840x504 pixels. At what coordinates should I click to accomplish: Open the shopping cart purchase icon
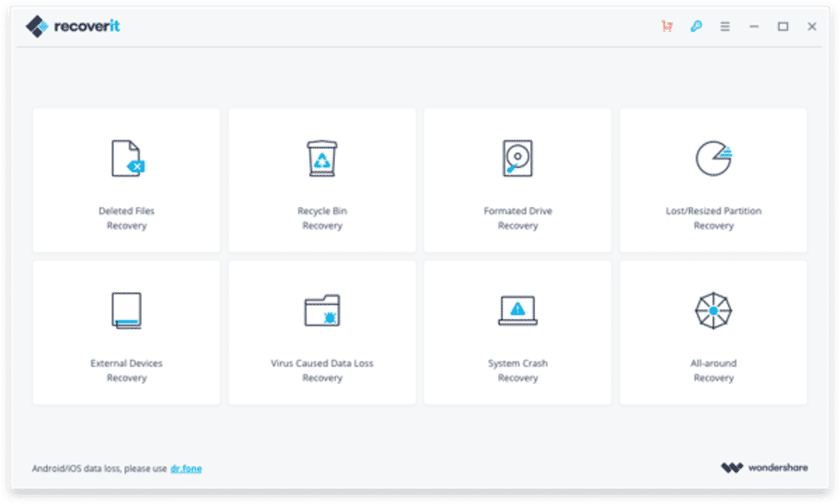[667, 26]
